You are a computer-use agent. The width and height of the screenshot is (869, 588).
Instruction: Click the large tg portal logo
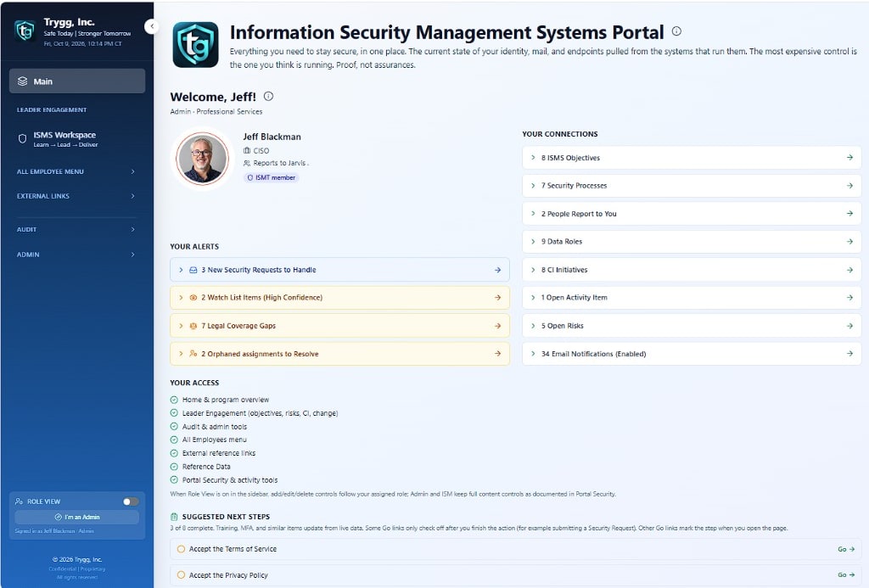(x=196, y=45)
